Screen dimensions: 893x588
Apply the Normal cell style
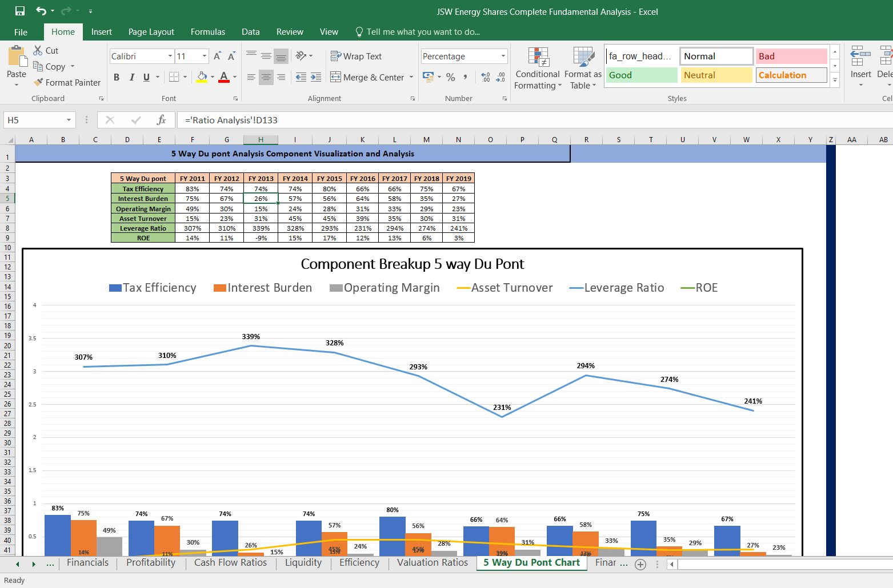tap(716, 56)
